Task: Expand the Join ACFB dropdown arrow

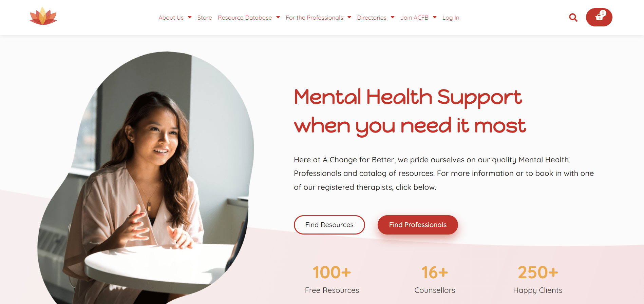Action: [x=435, y=17]
